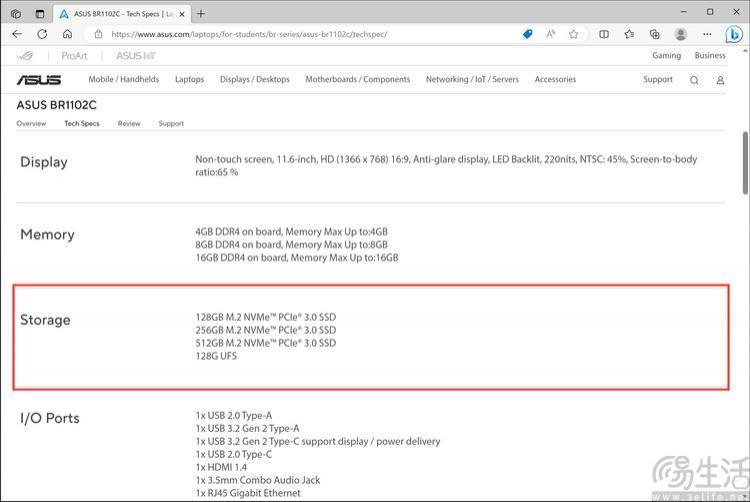Open the workspaces icon in title bar

[x=16, y=13]
